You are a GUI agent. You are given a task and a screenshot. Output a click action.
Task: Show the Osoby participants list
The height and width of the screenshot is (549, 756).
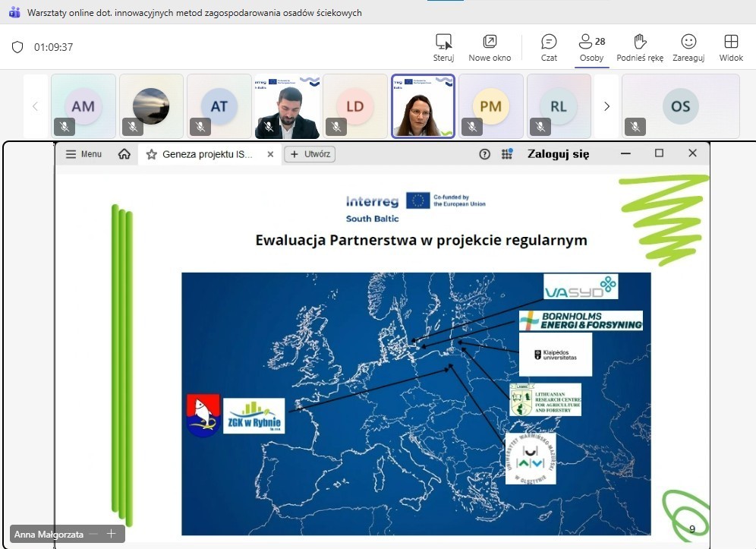[x=591, y=47]
